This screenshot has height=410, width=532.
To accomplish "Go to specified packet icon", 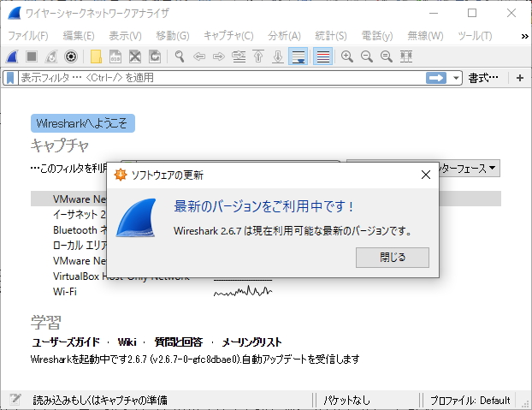I will (239, 56).
